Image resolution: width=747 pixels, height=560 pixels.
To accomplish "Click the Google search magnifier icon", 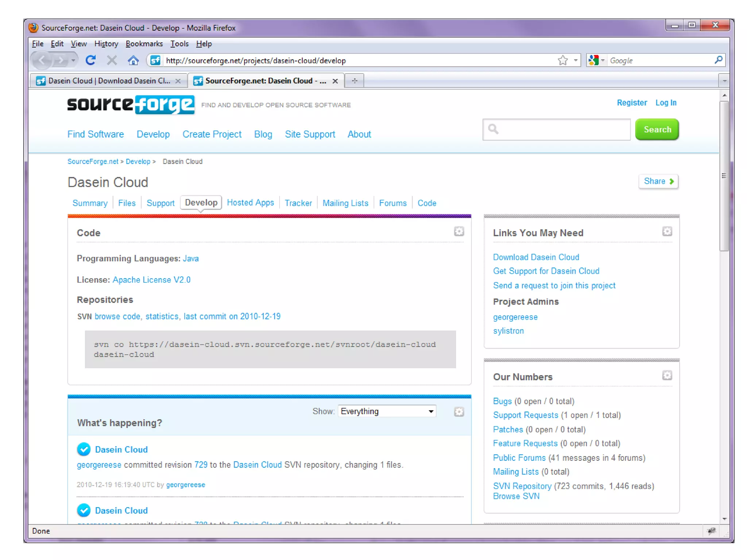I will pos(718,60).
